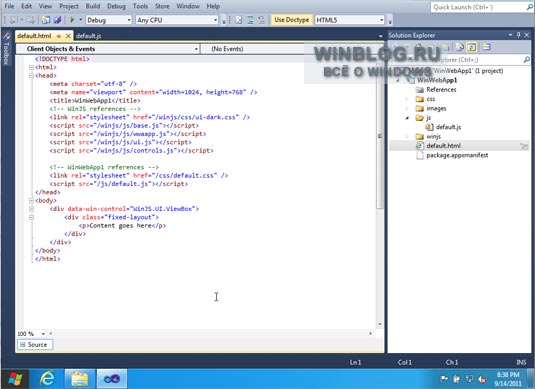This screenshot has height=389, width=535.
Task: Click the Navigate Forward toolbar icon
Action: (30, 20)
